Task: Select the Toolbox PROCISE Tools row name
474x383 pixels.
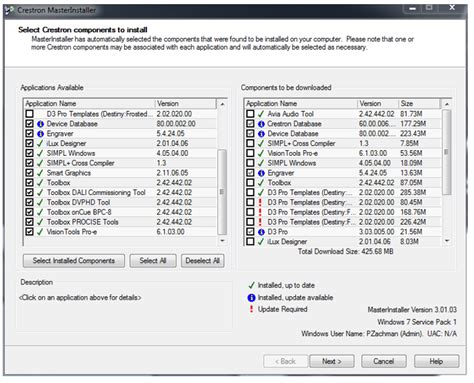Action: [x=83, y=222]
